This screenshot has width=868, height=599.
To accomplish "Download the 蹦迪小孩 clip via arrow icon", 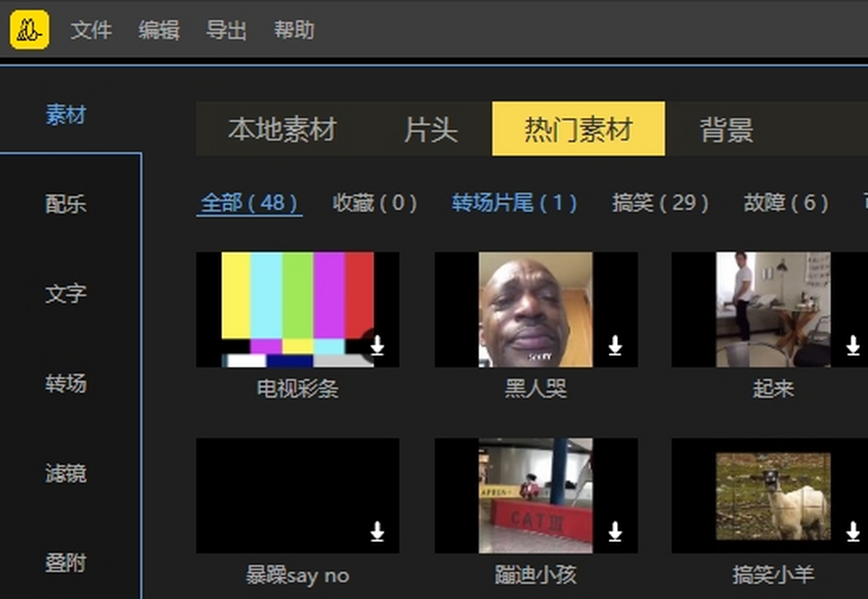I will 615,532.
